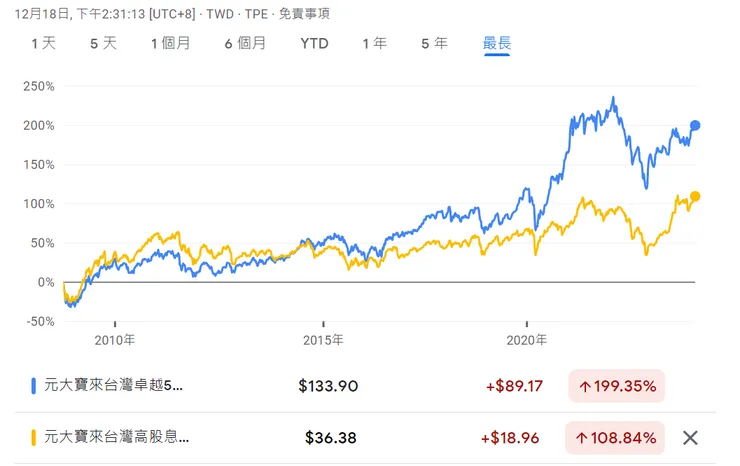The height and width of the screenshot is (466, 740).
Task: Click the blue color marker beside 元大寶來台灣卓越5
Action: pos(33,385)
